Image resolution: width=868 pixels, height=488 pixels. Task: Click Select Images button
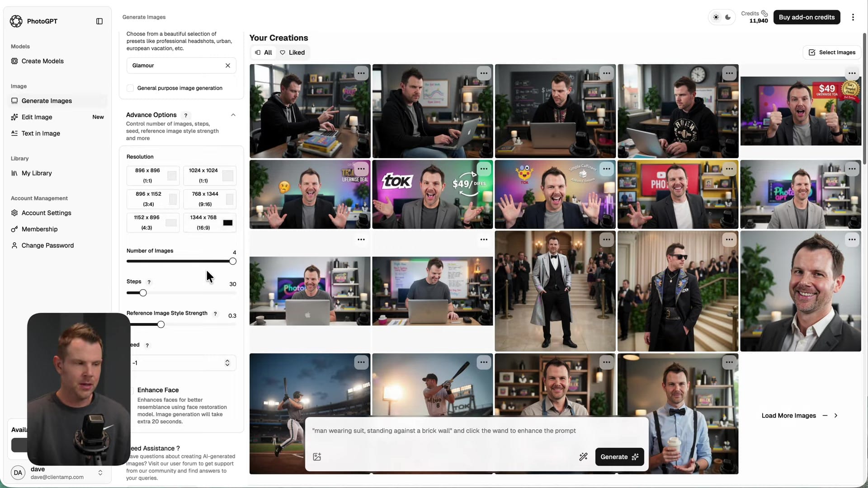(x=832, y=52)
